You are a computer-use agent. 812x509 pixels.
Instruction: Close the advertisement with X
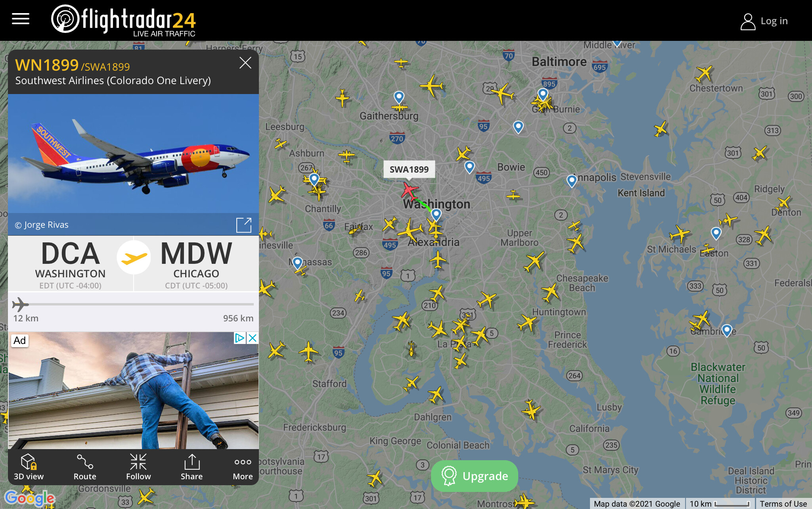coord(253,338)
